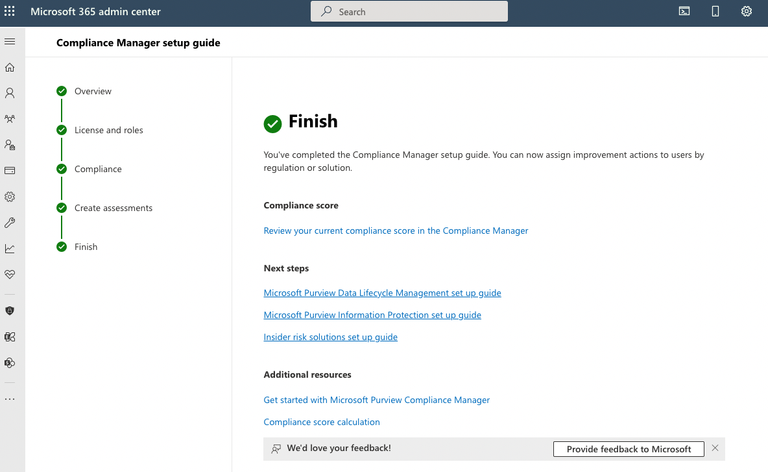This screenshot has width=768, height=472.
Task: Open the SharePoint admin center icon
Action: pyautogui.click(x=10, y=363)
